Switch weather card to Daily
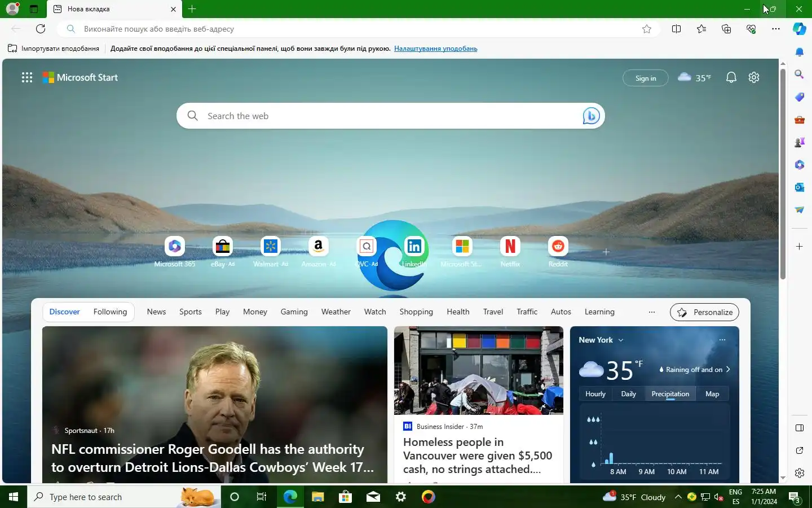Screen dimensions: 812x508 coord(629,394)
